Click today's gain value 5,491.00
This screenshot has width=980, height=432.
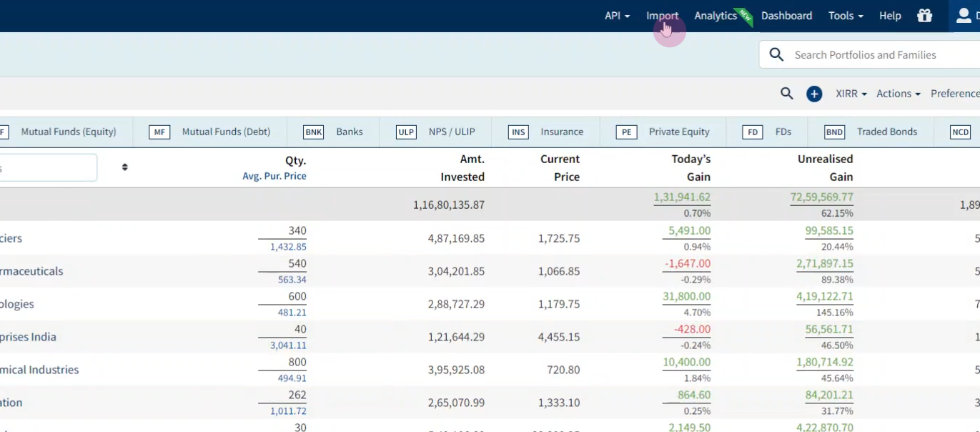[x=689, y=231]
